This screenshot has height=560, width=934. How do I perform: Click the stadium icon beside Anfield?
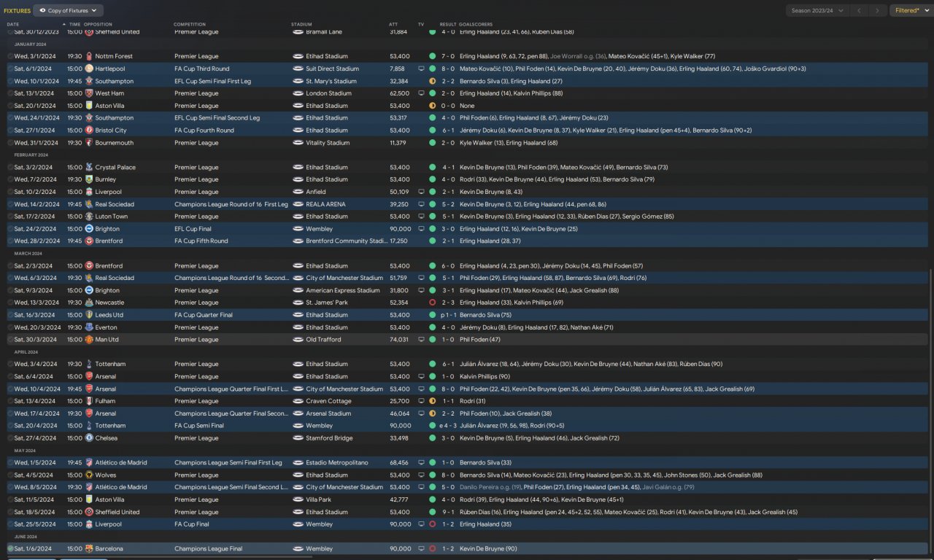[x=298, y=192]
